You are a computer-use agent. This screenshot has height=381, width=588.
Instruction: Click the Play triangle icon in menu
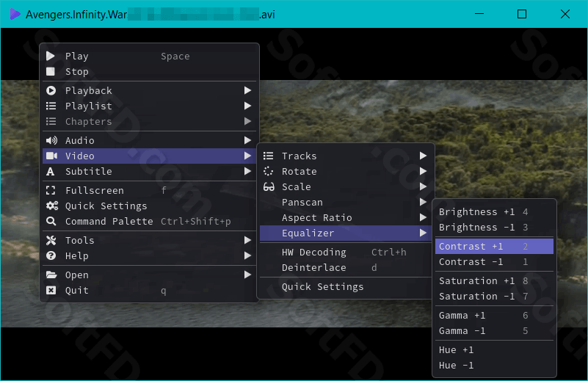[x=51, y=57]
